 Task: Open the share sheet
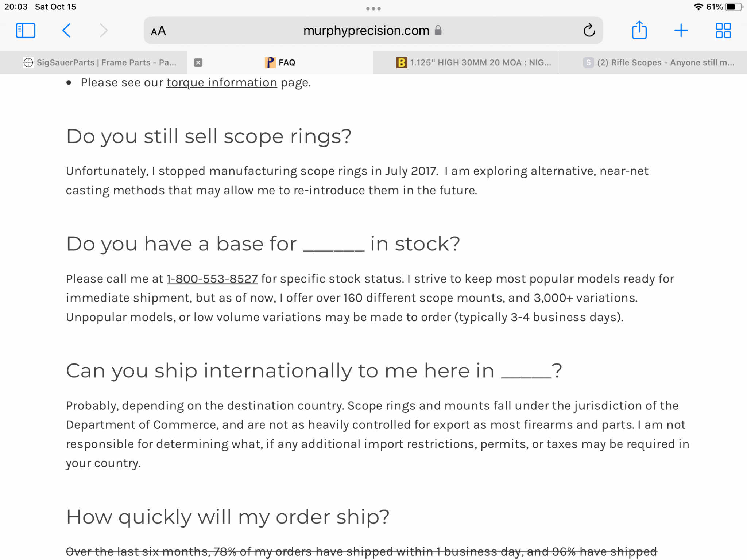coord(639,30)
